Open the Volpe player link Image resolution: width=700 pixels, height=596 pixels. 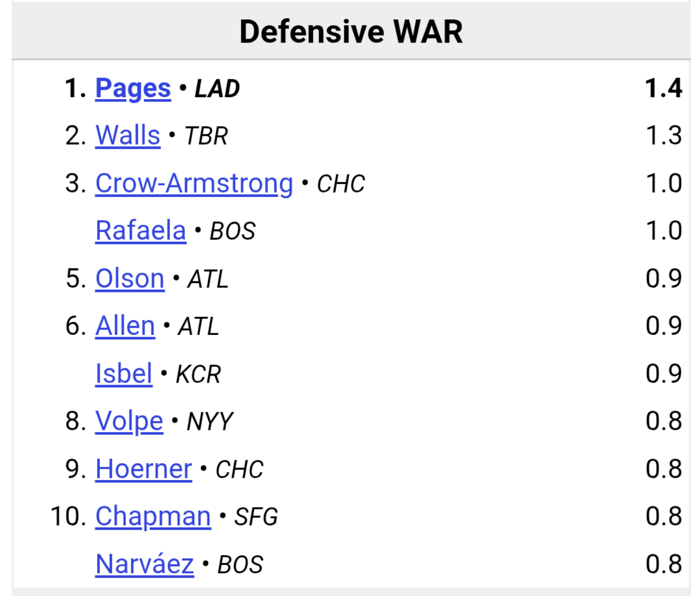129,422
